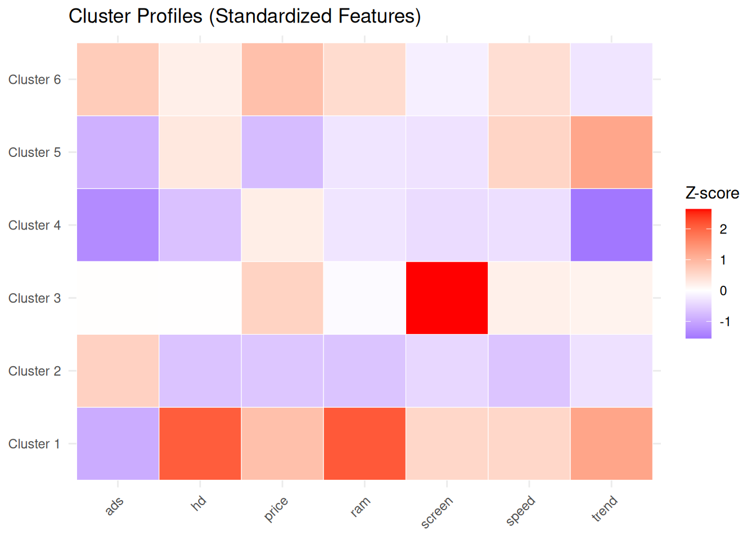Click the Cluster Profiles chart title

tap(245, 16)
